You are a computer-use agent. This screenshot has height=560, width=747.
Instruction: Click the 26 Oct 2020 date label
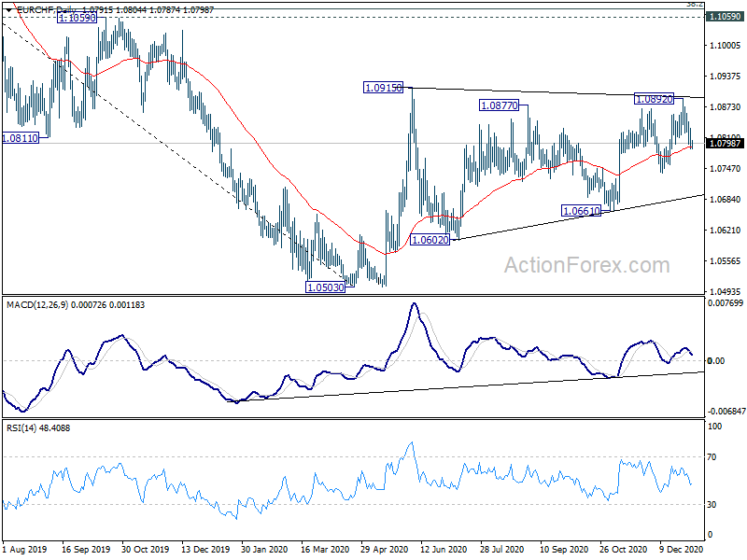(623, 549)
